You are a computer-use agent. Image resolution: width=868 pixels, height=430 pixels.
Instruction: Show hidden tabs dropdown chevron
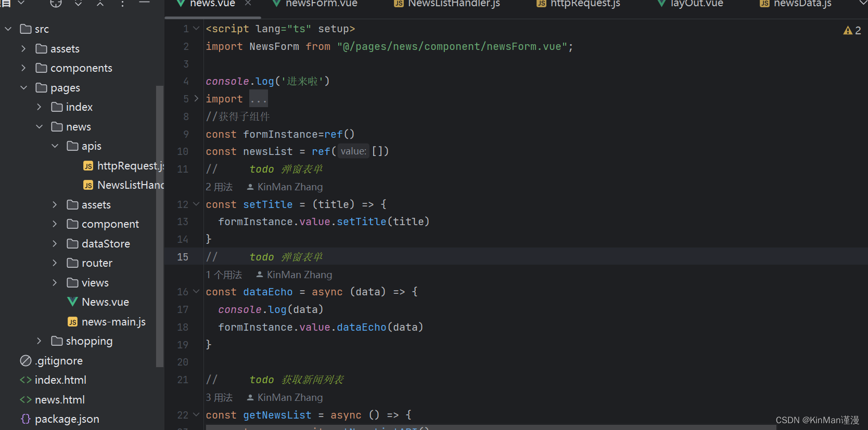(x=862, y=3)
